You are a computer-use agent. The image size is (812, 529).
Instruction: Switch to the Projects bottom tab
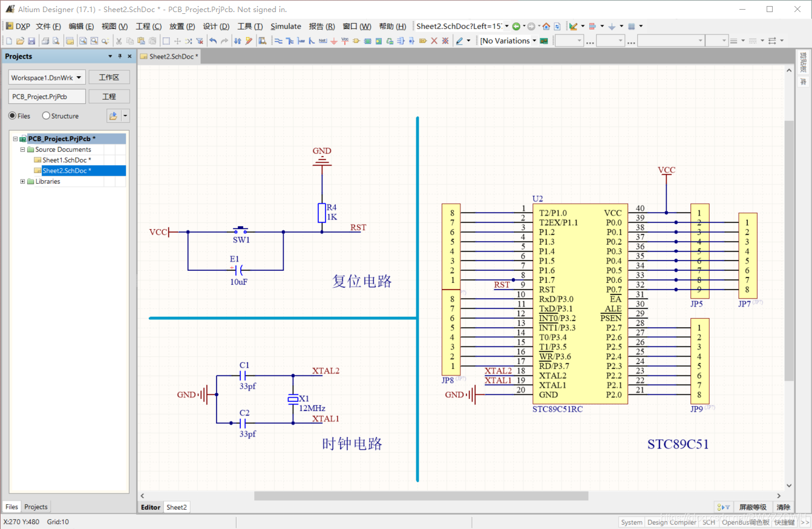click(36, 507)
